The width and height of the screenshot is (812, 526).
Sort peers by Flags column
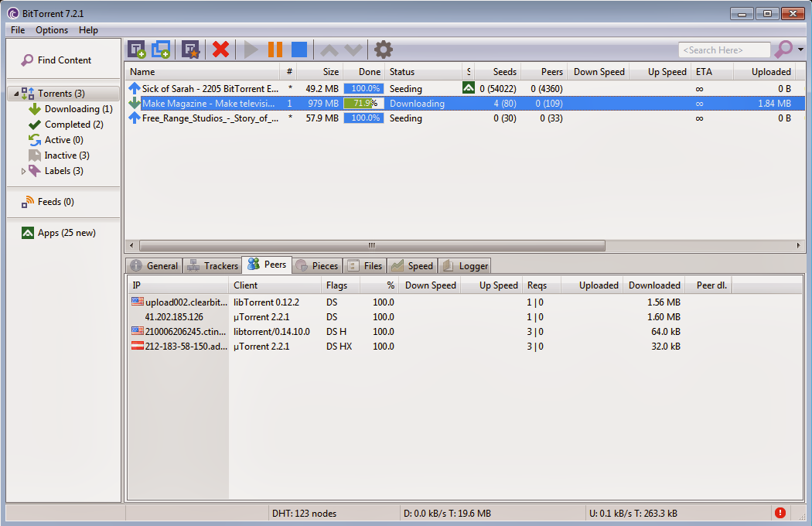point(340,285)
